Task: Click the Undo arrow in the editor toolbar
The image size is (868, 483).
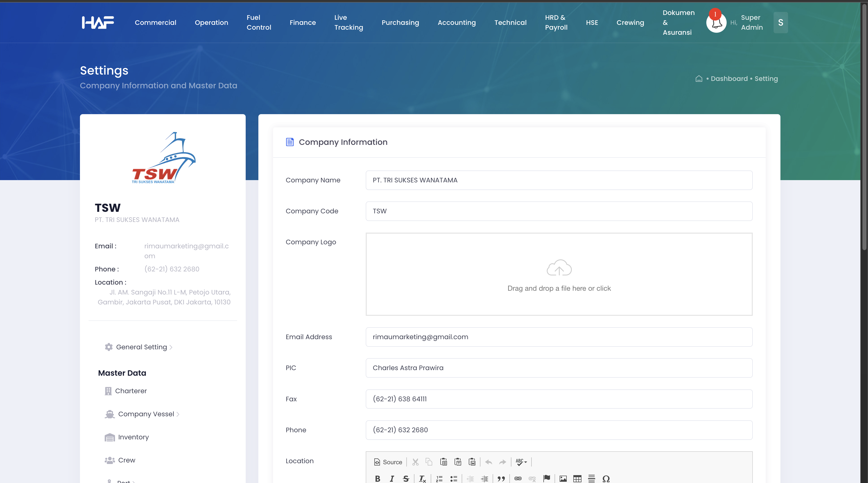Action: pyautogui.click(x=488, y=462)
